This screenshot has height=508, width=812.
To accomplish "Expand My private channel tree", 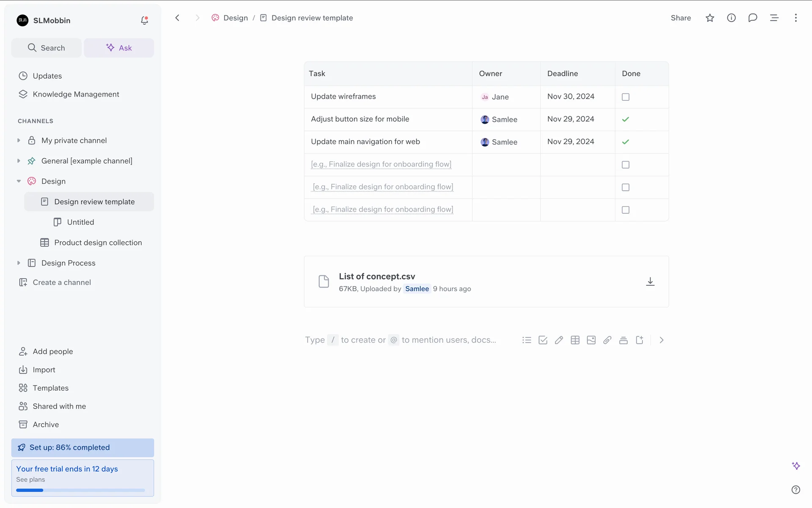I will pos(19,141).
